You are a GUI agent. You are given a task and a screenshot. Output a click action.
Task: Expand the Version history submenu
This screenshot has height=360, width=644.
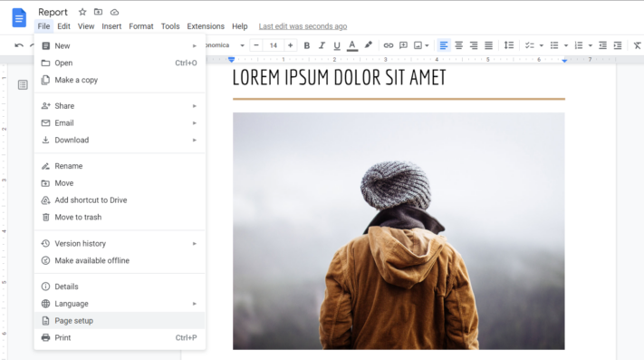click(x=120, y=244)
